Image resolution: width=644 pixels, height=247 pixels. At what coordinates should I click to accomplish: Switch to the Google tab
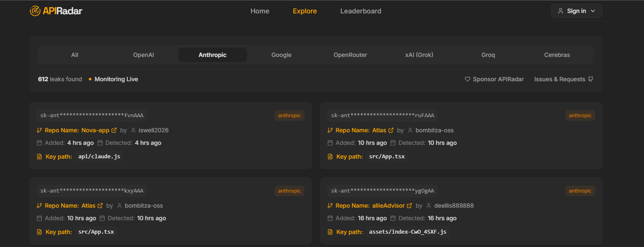coord(282,55)
